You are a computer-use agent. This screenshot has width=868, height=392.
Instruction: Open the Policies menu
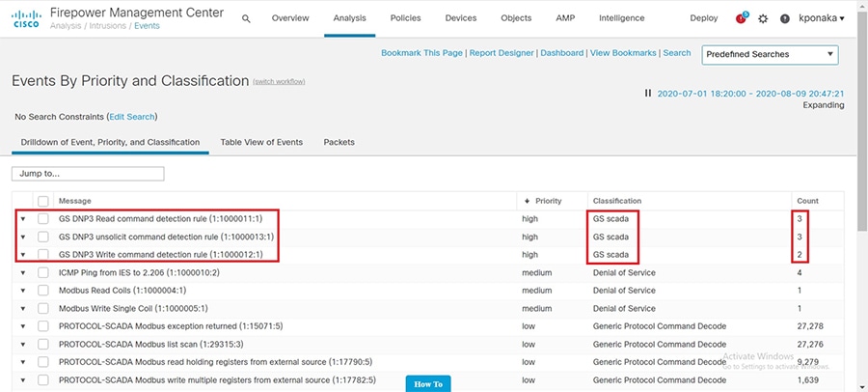(405, 18)
